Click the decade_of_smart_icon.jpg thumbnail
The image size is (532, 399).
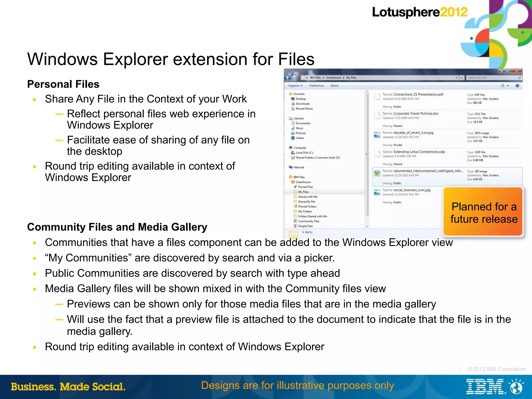[377, 135]
